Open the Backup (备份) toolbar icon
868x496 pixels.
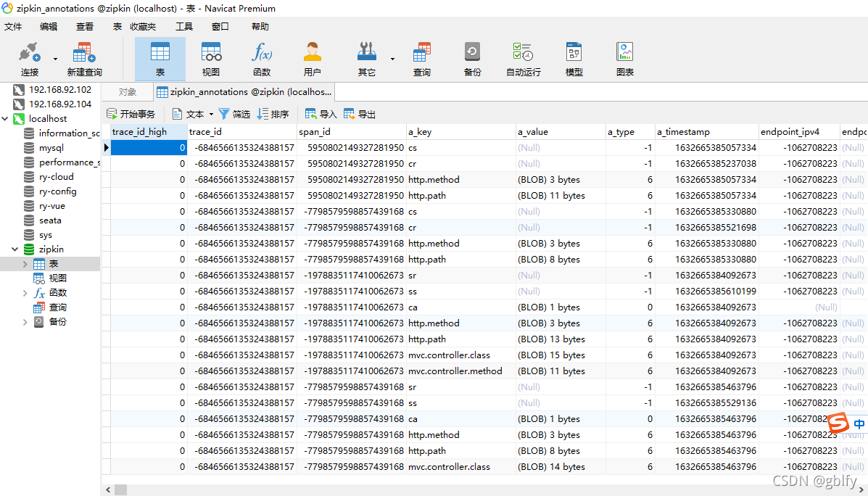coord(472,59)
